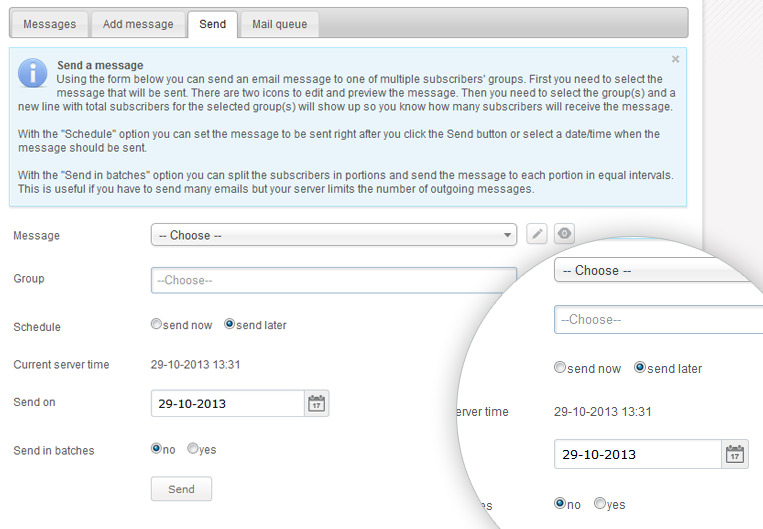Viewport: 763px width, 529px height.
Task: Click the pencil edit message icon
Action: click(537, 234)
